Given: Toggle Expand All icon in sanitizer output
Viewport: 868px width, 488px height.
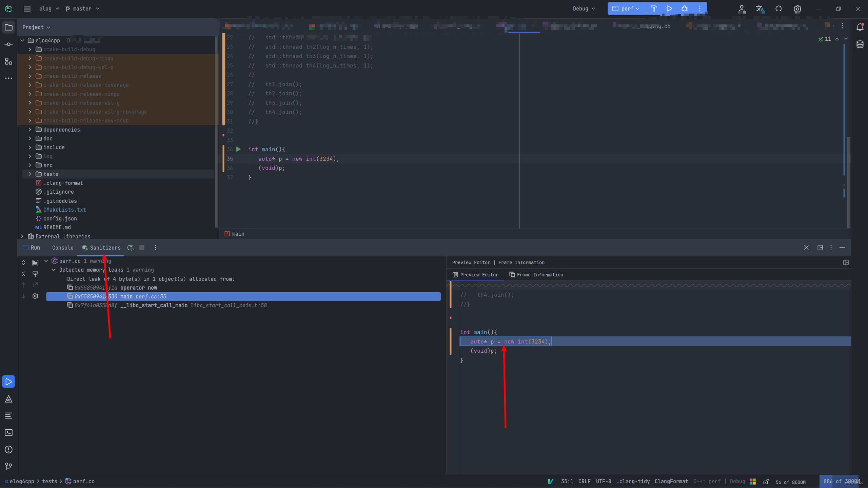Looking at the screenshot, I should (x=23, y=262).
